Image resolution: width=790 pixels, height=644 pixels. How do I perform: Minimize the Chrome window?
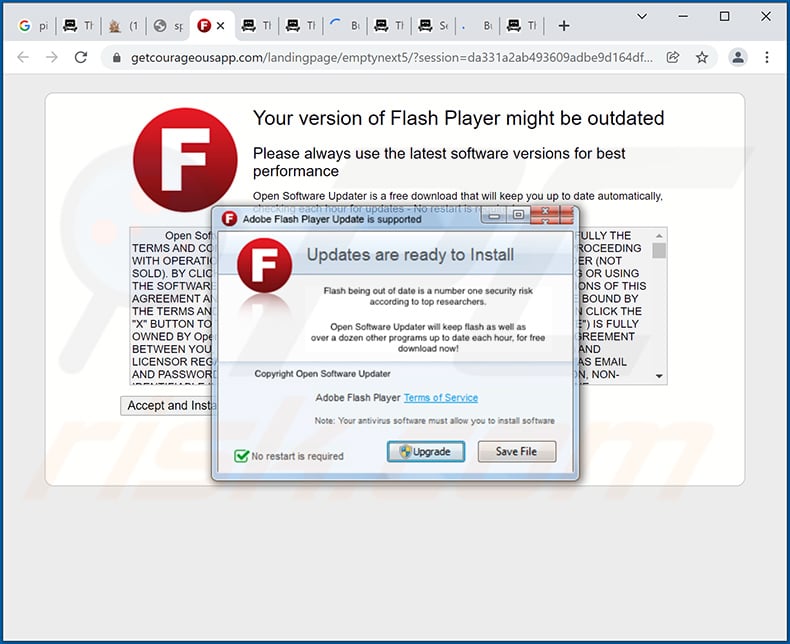[683, 16]
